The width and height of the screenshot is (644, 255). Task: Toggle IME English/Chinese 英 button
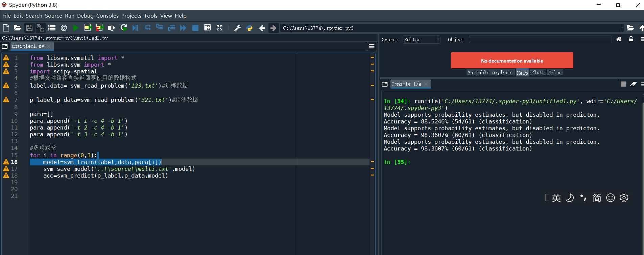556,198
